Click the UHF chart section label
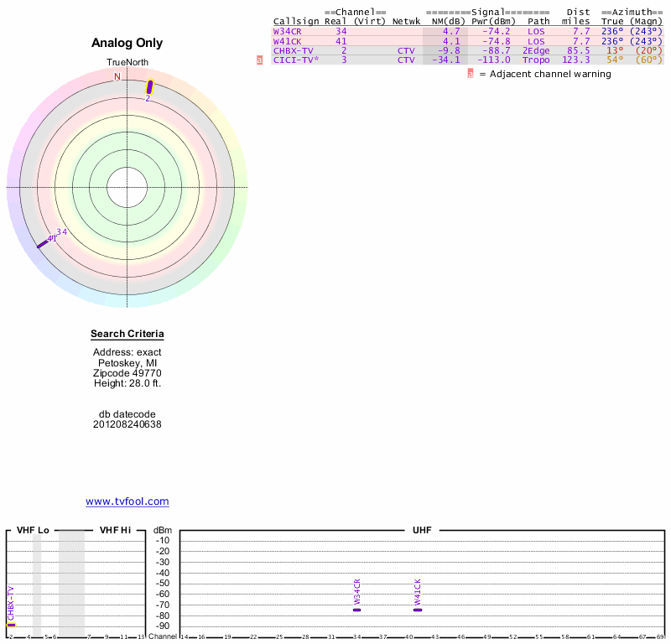671x644 pixels. coord(421,531)
